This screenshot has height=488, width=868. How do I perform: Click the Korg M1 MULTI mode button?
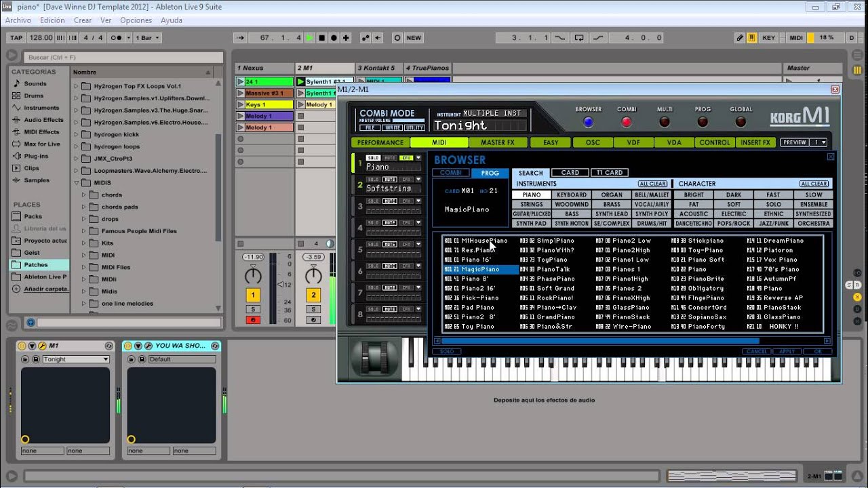(665, 123)
